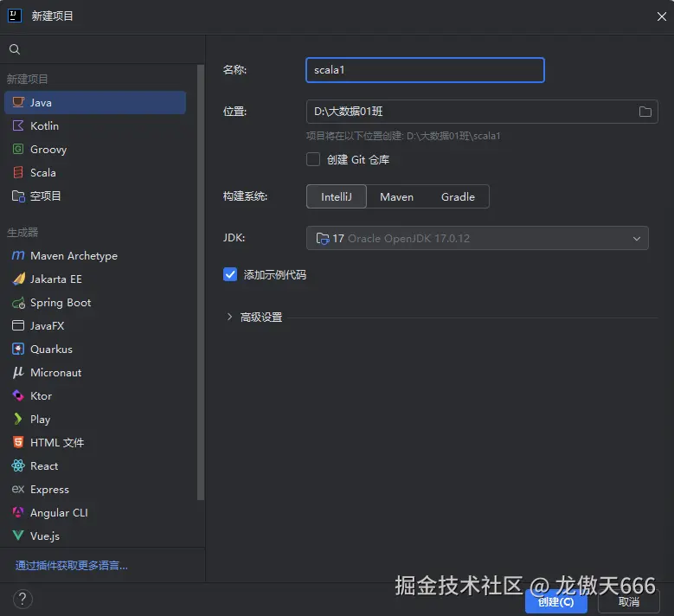Click the sidebar vertical scrollbar
Viewport: 674px width, 616px height.
coord(201,282)
